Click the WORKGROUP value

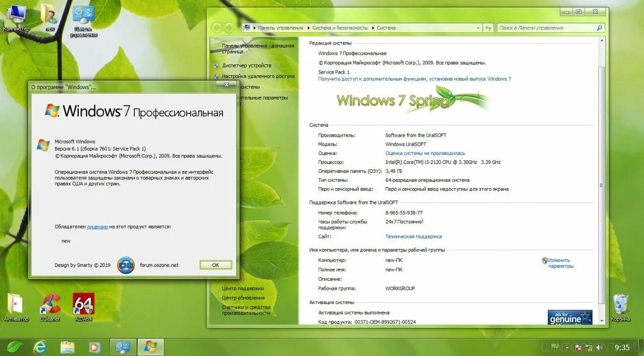tap(400, 288)
